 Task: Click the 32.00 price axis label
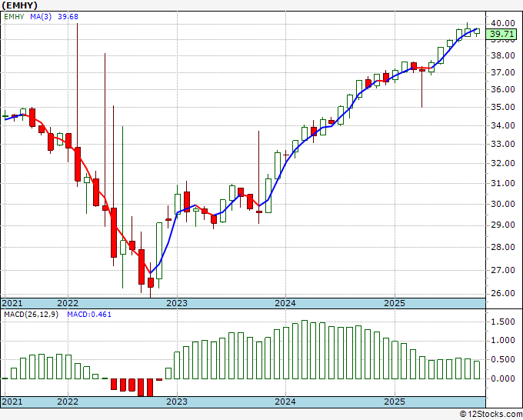(x=503, y=164)
